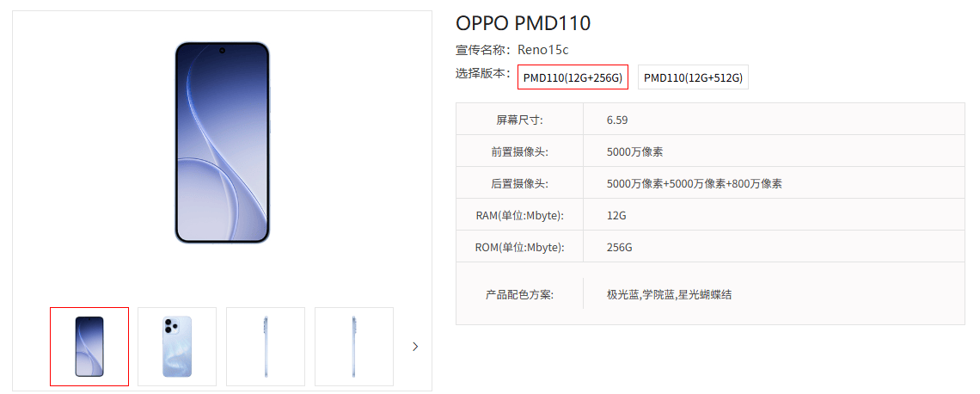Click the Reno15c promotional name
The width and height of the screenshot is (980, 394).
543,50
